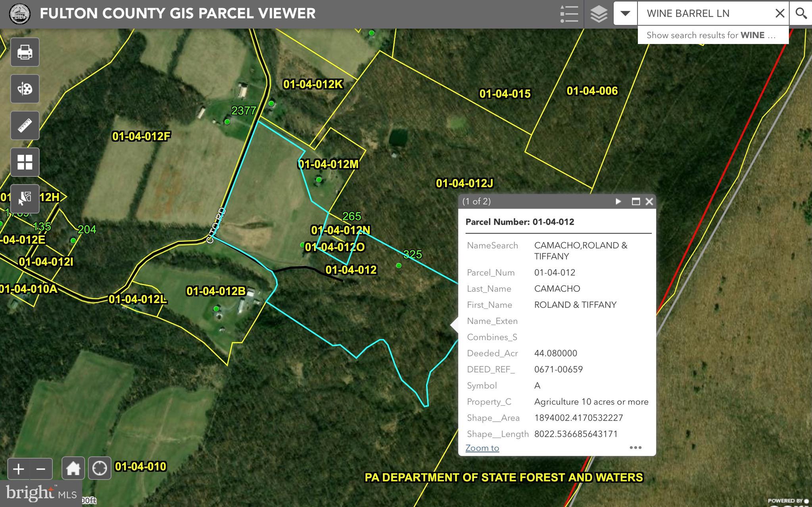This screenshot has height=507, width=812.
Task: Clear the WINE BARREL LN search text
Action: (779, 13)
